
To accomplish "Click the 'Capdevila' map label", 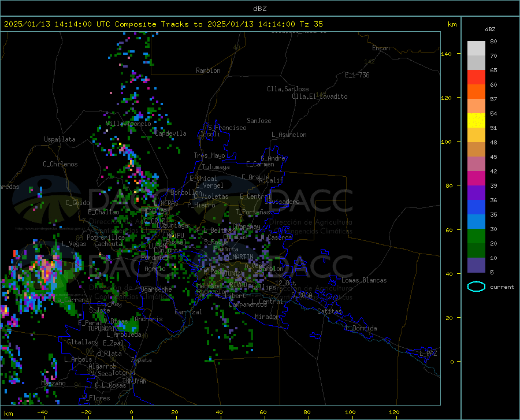I will [x=170, y=133].
